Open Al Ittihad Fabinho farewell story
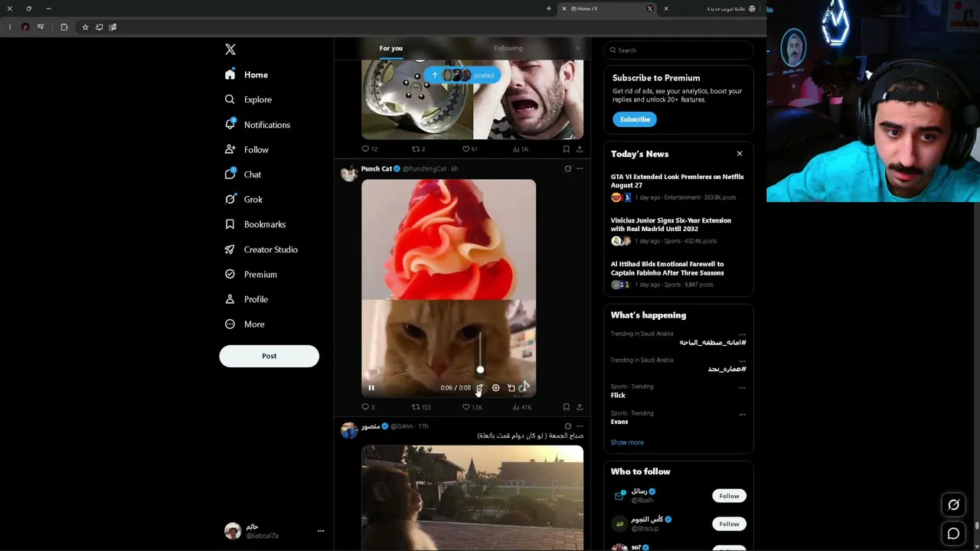This screenshot has height=551, width=980. [x=678, y=275]
